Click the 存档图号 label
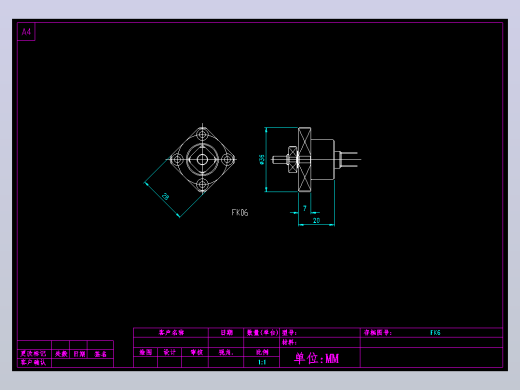The width and height of the screenshot is (520, 390). (x=377, y=333)
